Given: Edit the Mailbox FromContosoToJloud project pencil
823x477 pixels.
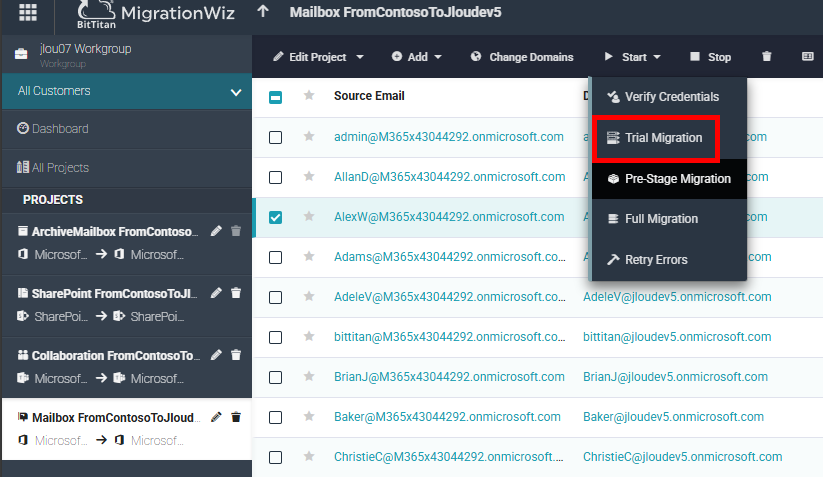Looking at the screenshot, I should (x=216, y=417).
